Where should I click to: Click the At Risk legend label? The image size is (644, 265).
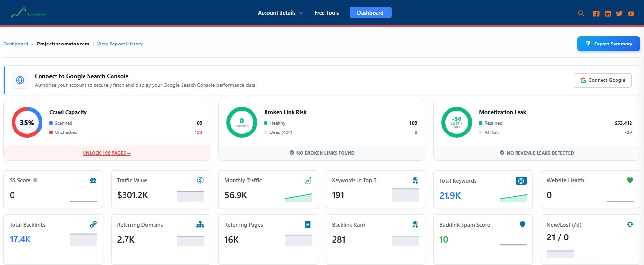pos(492,132)
